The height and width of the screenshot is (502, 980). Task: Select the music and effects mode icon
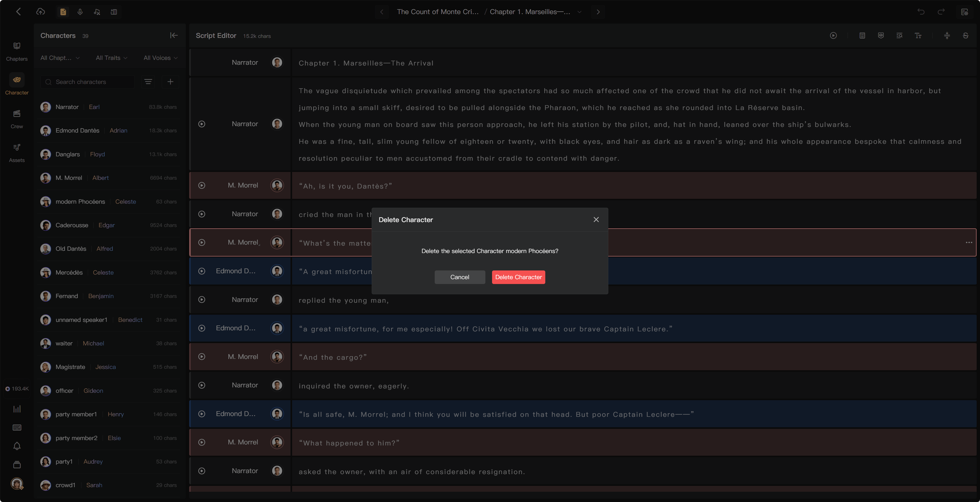point(97,12)
